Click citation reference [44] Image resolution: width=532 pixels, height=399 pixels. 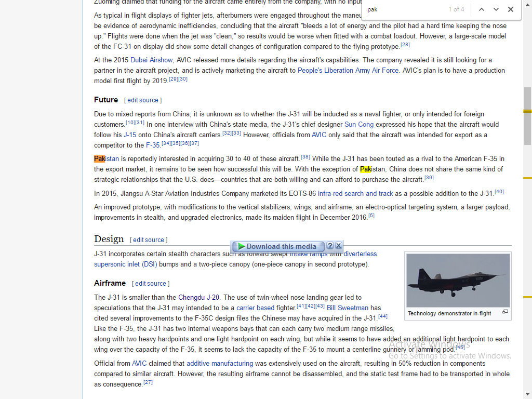pos(383,316)
